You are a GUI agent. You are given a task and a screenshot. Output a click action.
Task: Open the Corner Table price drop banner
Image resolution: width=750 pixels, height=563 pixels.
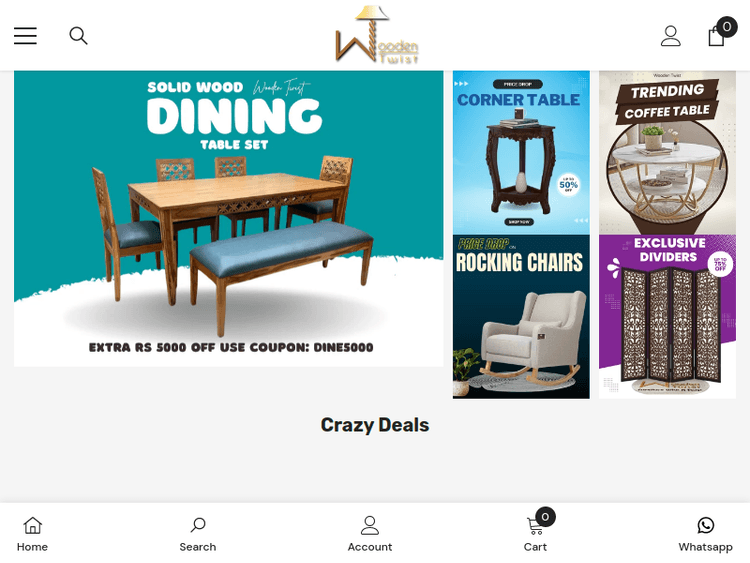point(521,153)
